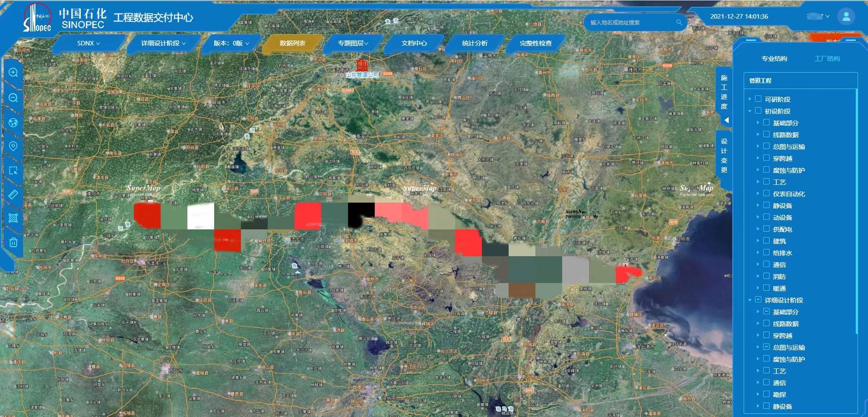
Task: Click the globe full-extent view icon
Action: 13,123
